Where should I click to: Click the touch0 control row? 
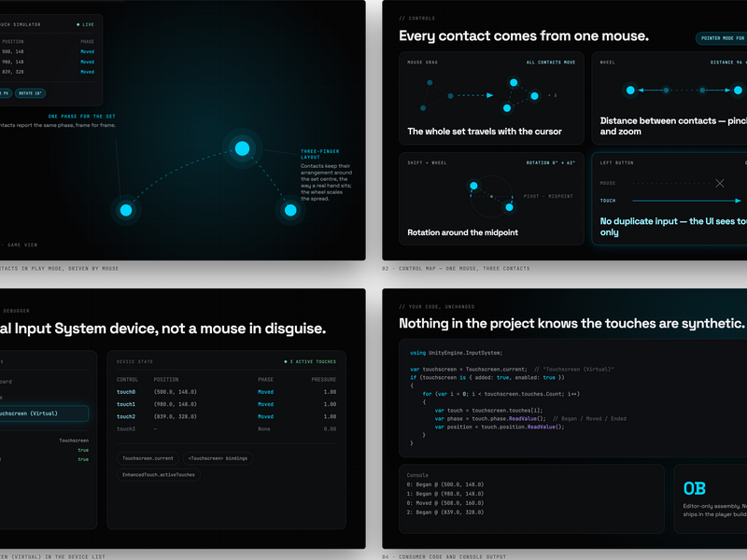pos(226,392)
